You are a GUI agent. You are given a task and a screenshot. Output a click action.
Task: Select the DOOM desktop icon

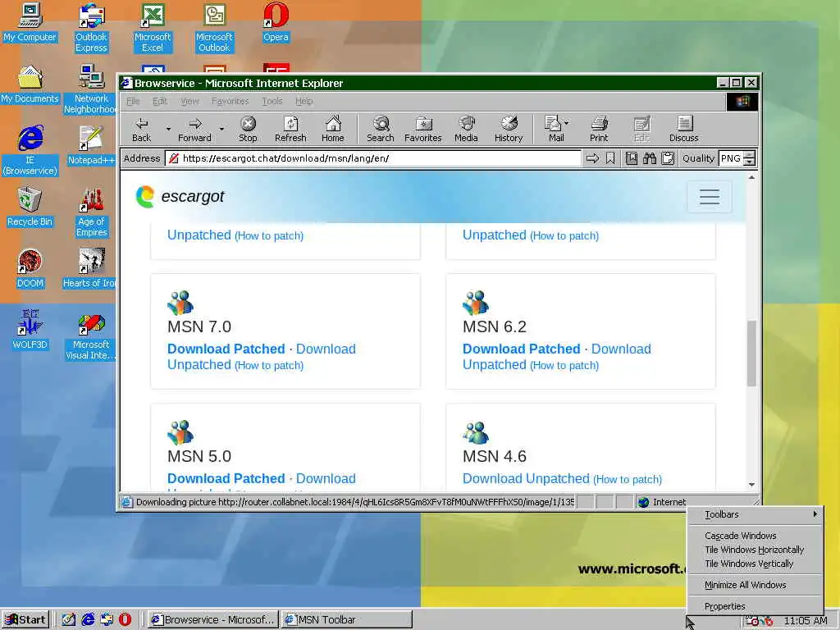(x=30, y=269)
